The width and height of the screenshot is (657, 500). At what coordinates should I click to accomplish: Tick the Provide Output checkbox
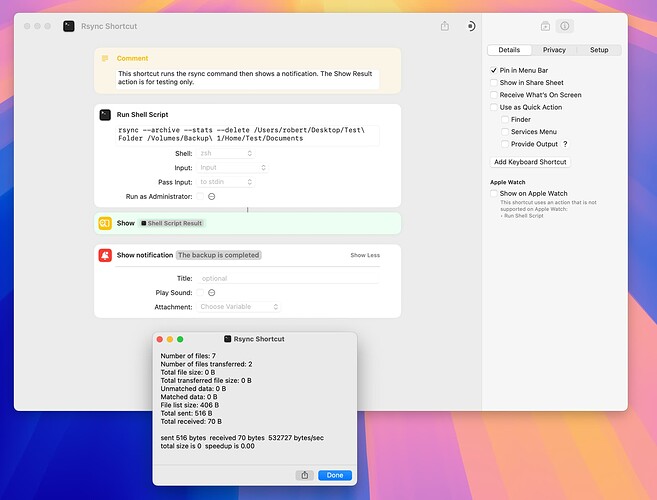[505, 144]
